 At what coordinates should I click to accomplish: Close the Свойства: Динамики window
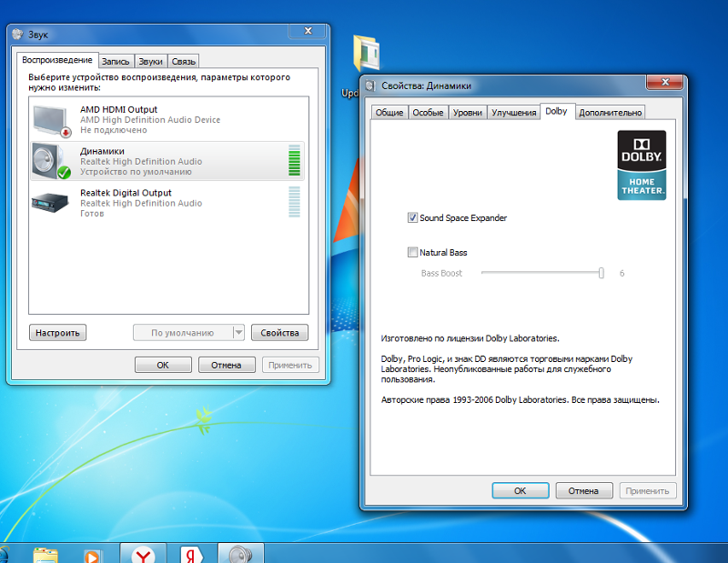[665, 82]
